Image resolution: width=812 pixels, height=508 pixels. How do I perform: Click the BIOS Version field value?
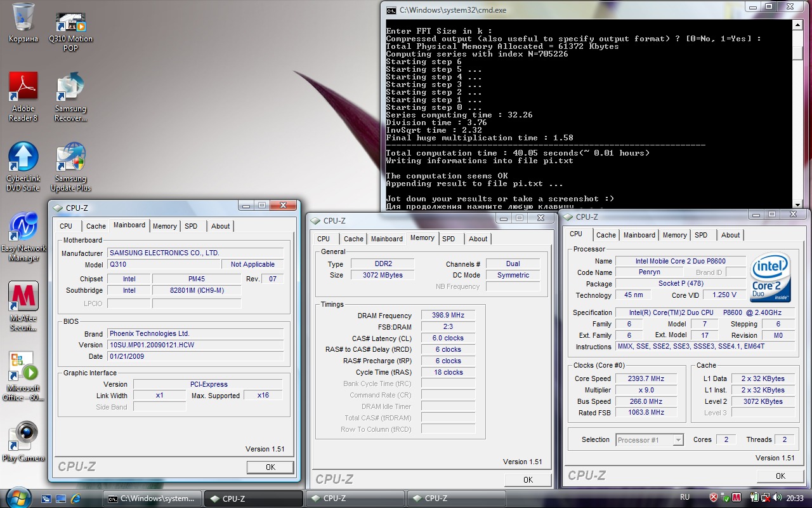click(x=195, y=345)
